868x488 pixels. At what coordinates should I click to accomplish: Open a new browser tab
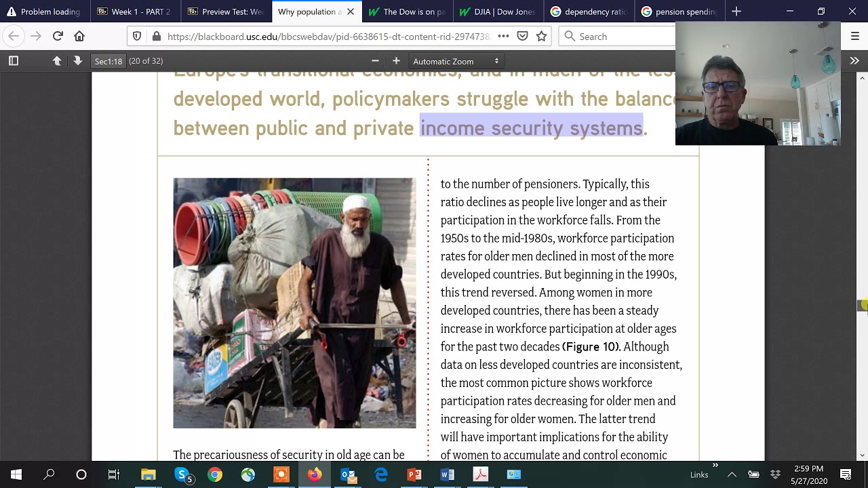(x=736, y=12)
